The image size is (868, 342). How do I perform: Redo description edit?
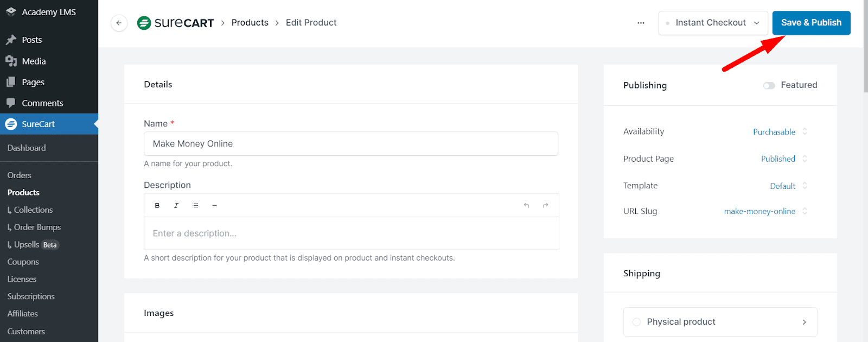pyautogui.click(x=545, y=205)
